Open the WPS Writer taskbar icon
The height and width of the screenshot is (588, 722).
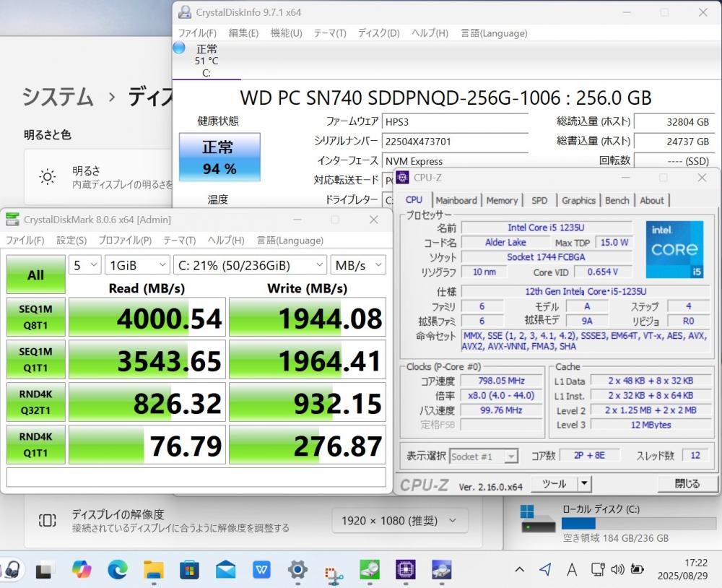[261, 570]
